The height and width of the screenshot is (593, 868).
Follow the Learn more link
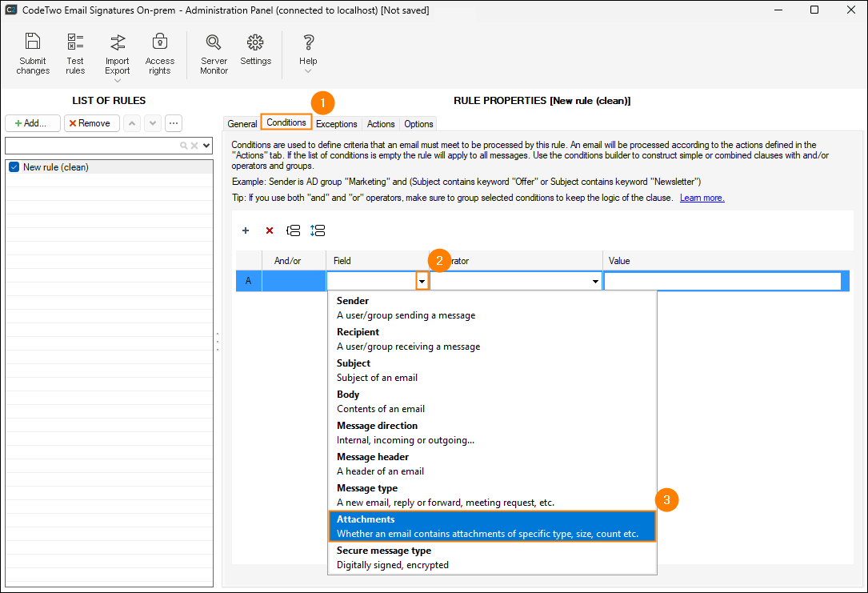(x=702, y=198)
